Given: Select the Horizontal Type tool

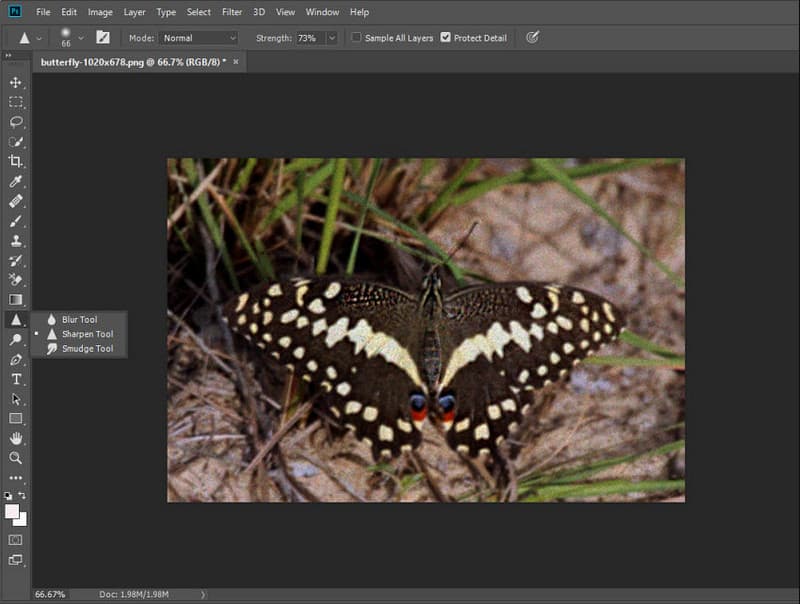Looking at the screenshot, I should (14, 378).
